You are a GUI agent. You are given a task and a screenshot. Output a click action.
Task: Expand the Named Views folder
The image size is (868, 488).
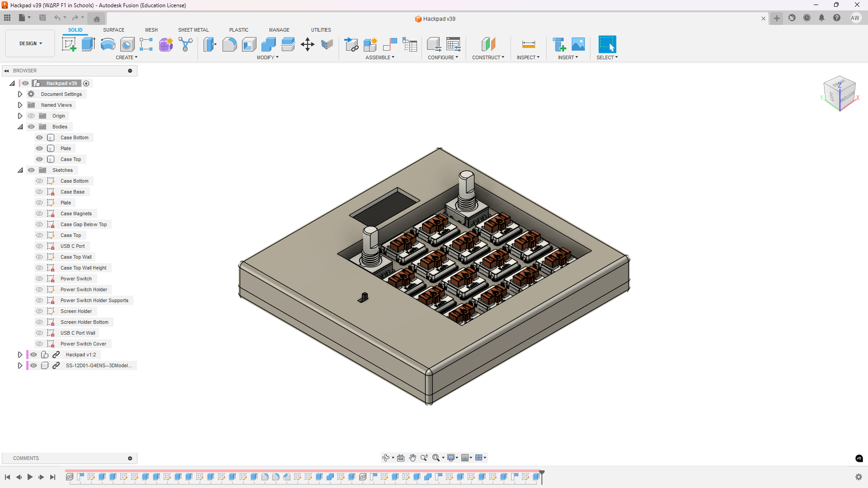pos(20,104)
